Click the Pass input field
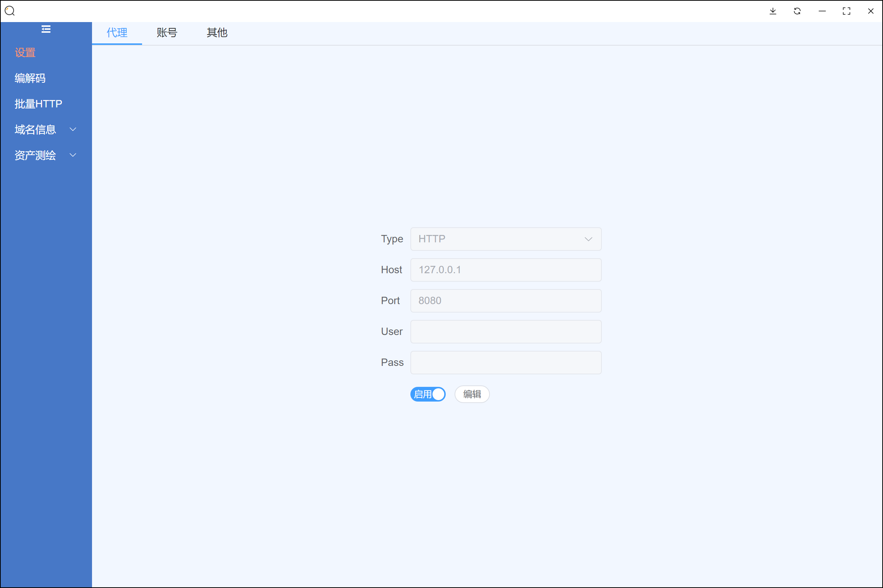 tap(505, 362)
